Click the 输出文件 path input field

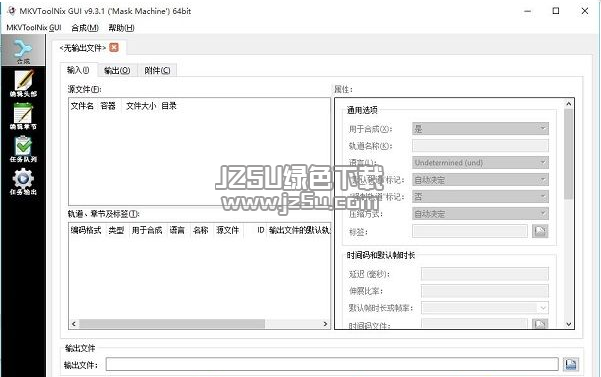click(x=332, y=364)
